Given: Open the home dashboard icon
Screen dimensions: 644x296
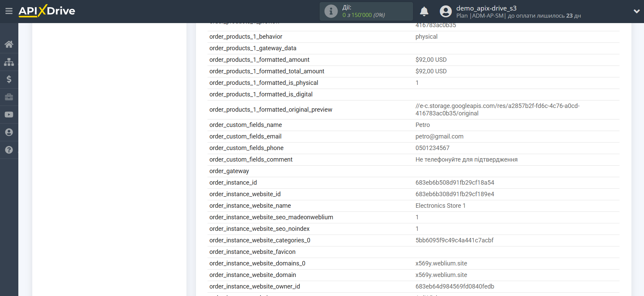Looking at the screenshot, I should (9, 44).
